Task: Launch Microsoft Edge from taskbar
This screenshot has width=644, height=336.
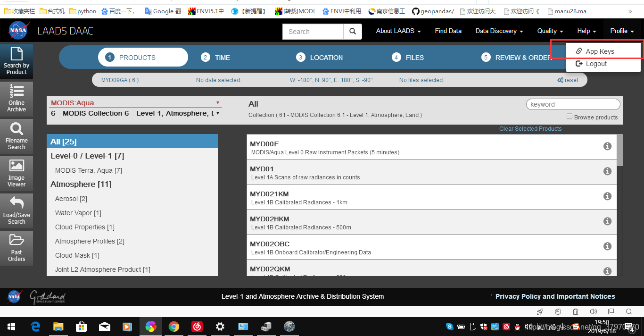Action: point(35,327)
